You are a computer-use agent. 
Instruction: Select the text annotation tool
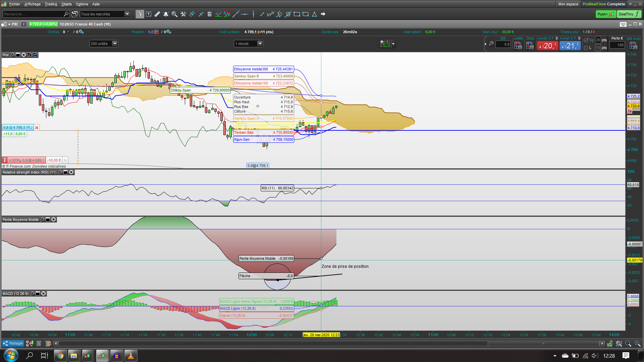(x=149, y=14)
